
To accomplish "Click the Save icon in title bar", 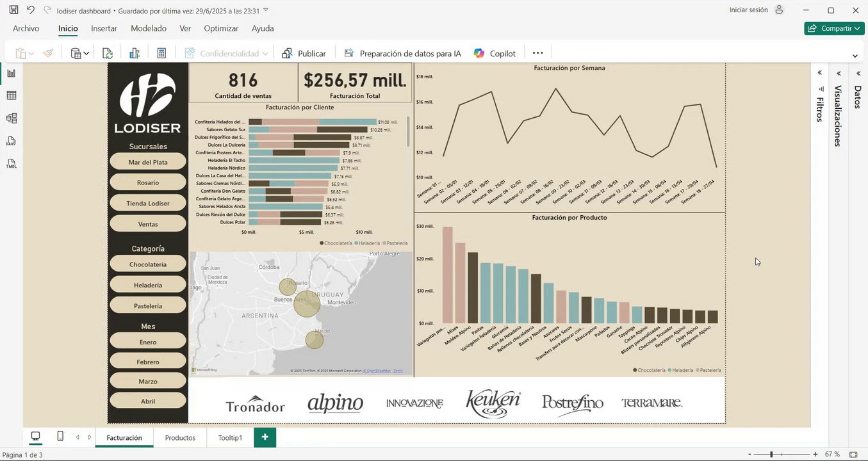I will pyautogui.click(x=13, y=10).
